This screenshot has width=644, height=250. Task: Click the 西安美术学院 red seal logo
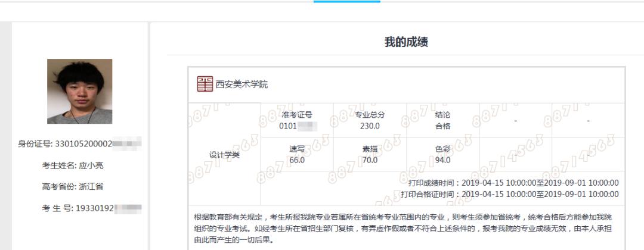click(205, 84)
